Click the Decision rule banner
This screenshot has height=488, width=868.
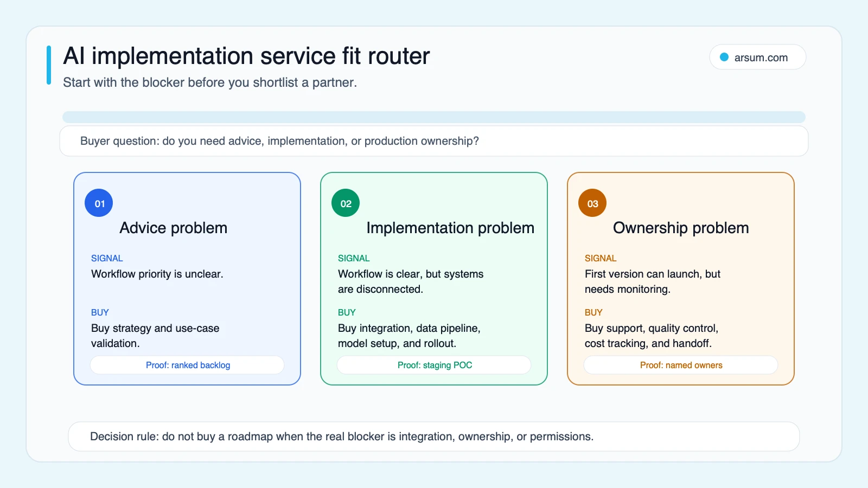[434, 436]
